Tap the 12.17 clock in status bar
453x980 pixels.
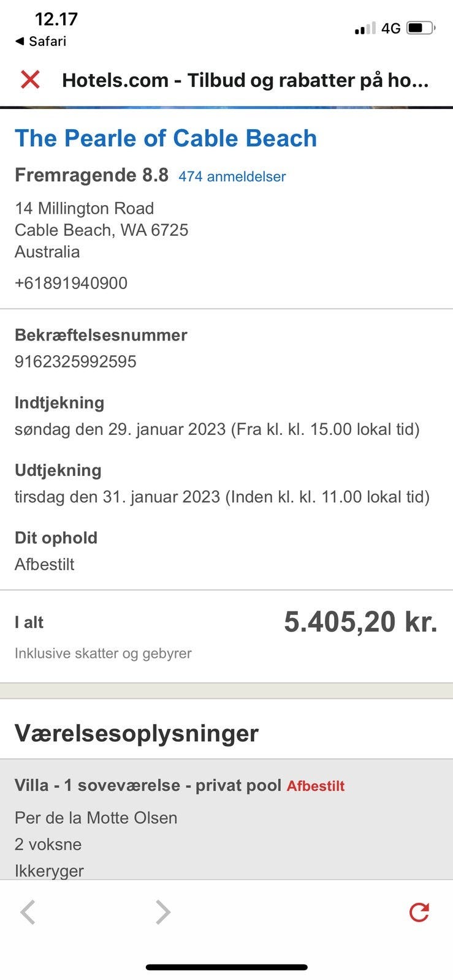[56, 19]
